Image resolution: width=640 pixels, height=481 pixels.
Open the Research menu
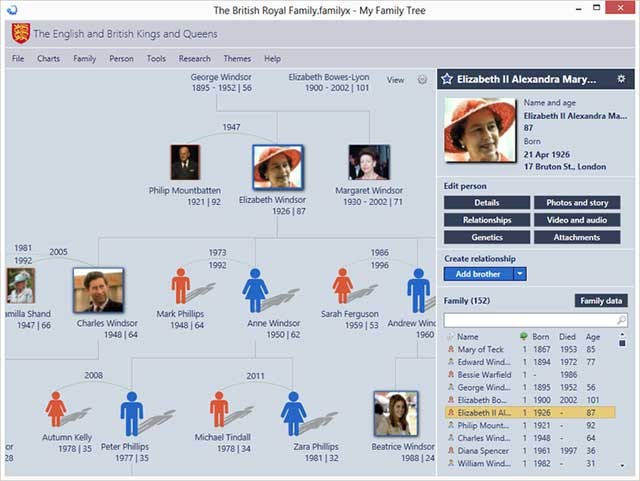[x=195, y=58]
